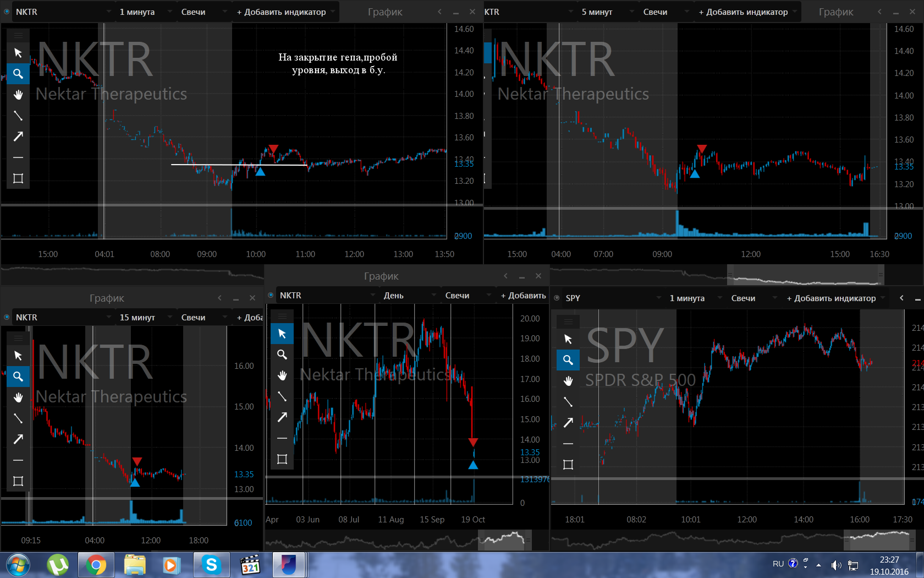Select pointer tool in NKTR 15-minute chart
Image resolution: width=924 pixels, height=578 pixels.
pyautogui.click(x=18, y=356)
